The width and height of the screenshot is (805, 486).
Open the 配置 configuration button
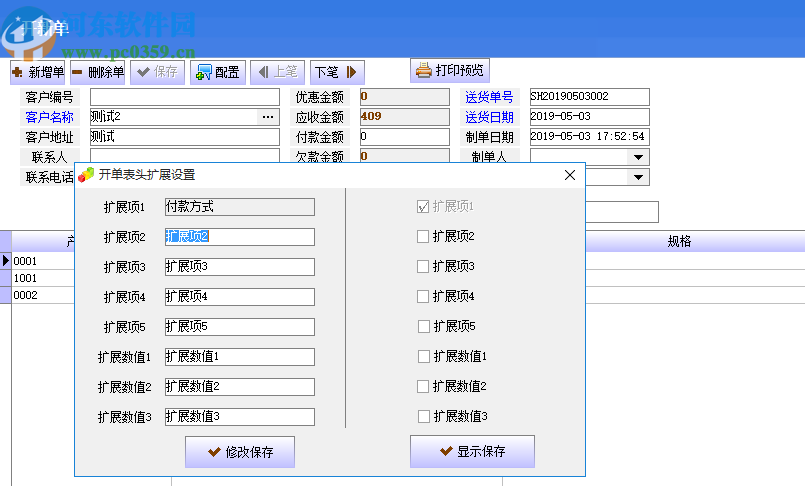coord(218,72)
